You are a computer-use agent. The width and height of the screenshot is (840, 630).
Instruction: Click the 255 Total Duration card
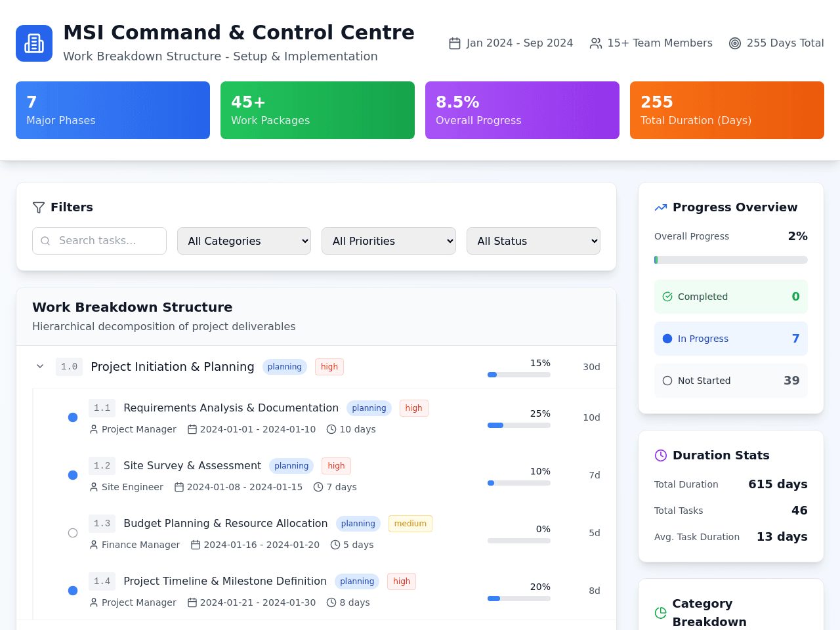[x=727, y=110]
